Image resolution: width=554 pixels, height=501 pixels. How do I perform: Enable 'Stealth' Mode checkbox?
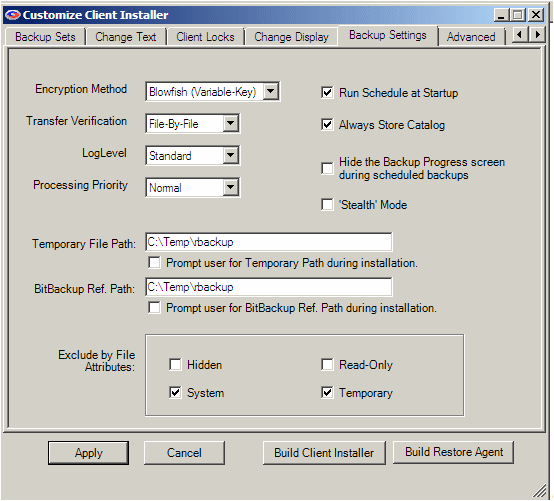point(327,205)
